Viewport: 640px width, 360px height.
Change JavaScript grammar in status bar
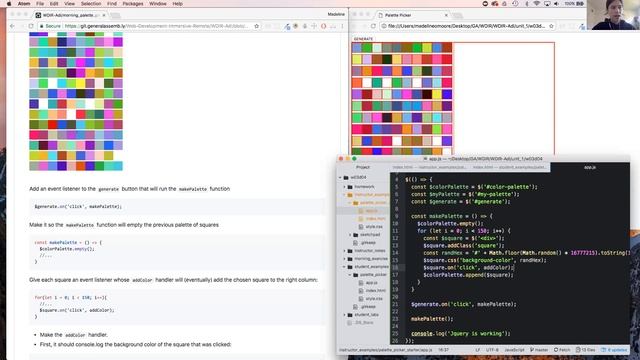(514, 350)
